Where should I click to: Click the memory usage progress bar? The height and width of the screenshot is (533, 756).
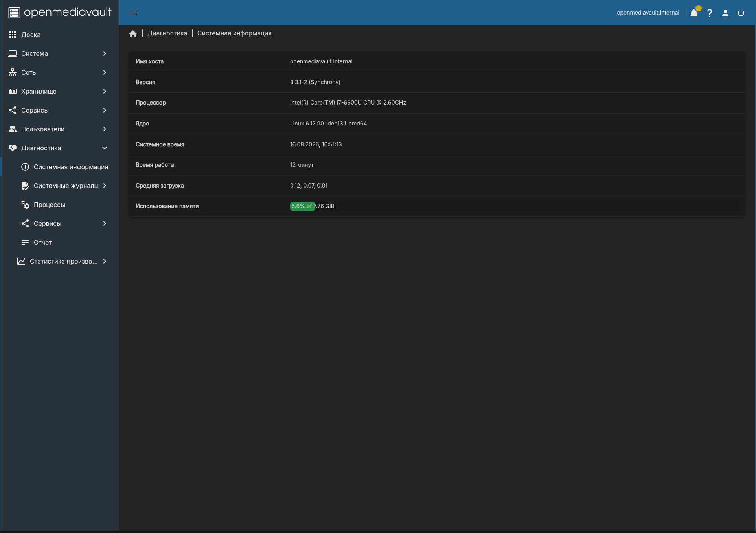point(514,206)
